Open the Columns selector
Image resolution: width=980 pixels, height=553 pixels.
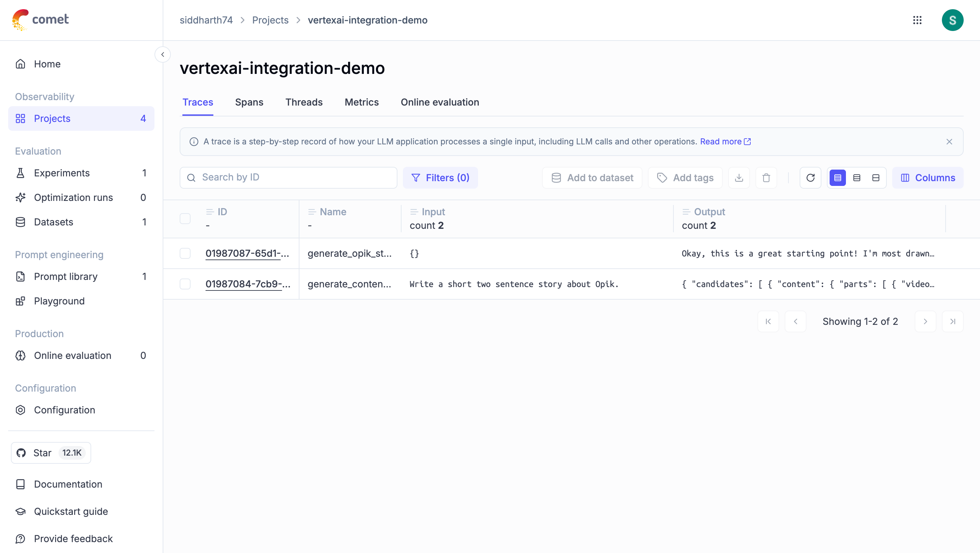[x=928, y=178]
